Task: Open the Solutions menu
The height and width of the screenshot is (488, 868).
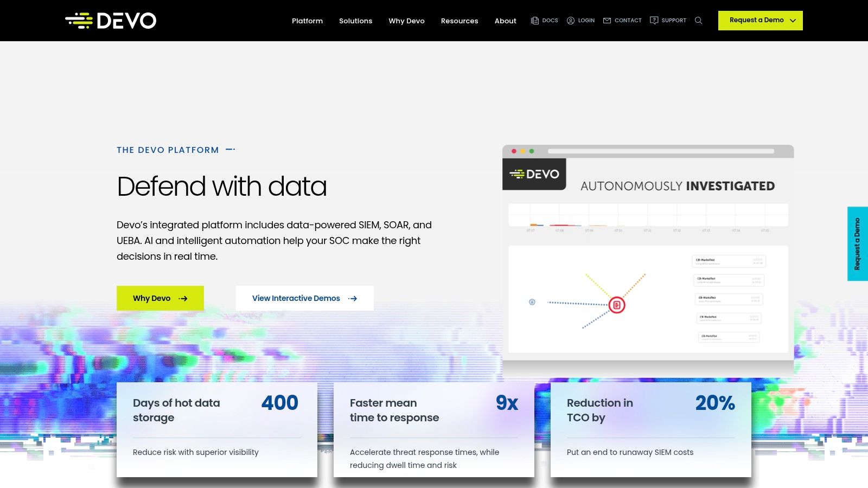Action: [355, 21]
